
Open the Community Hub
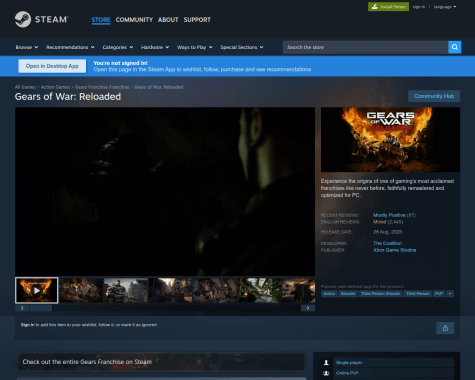coord(434,96)
